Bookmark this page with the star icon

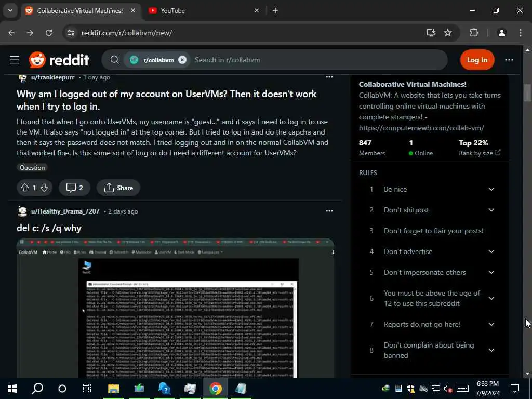pyautogui.click(x=448, y=33)
